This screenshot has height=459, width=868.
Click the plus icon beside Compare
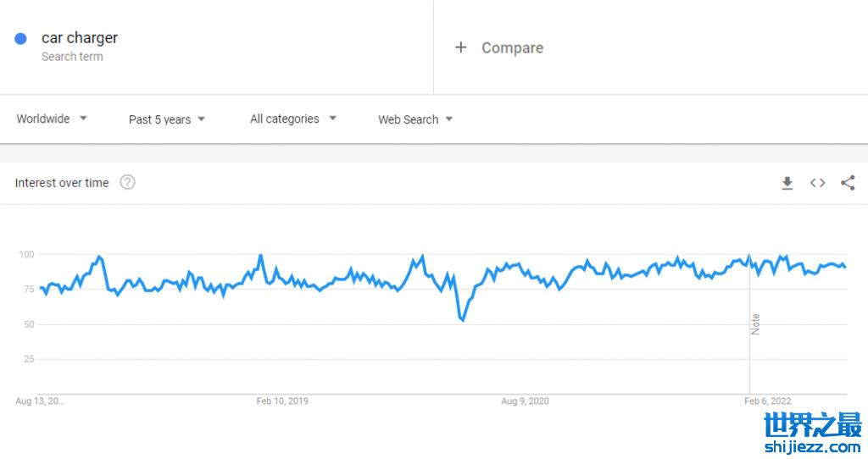pos(461,47)
